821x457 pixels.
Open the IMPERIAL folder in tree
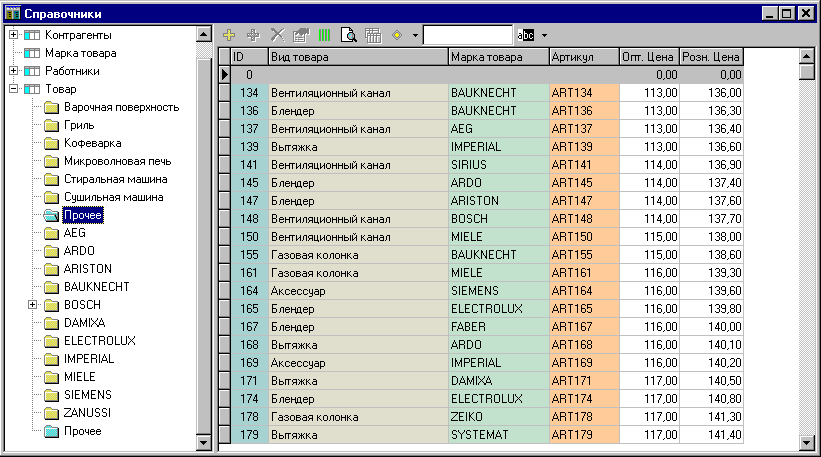point(88,359)
